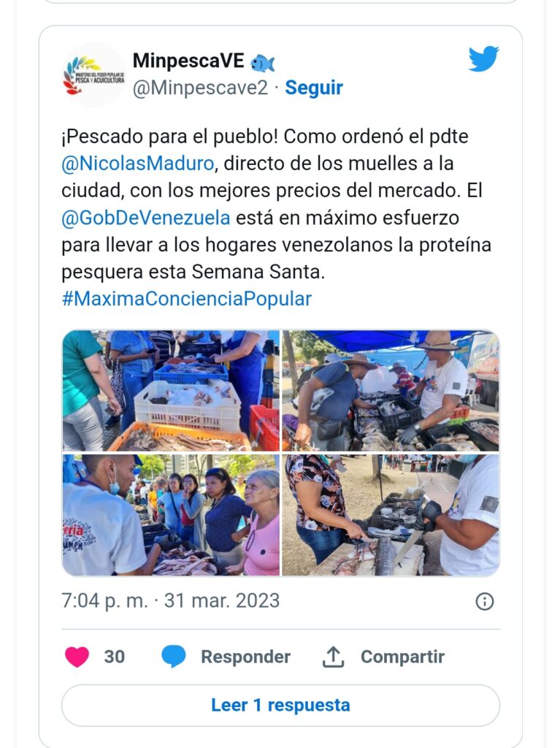Click the tweet timestamp 7:04 p. m.
Screen dimensions: 560x748
point(104,600)
